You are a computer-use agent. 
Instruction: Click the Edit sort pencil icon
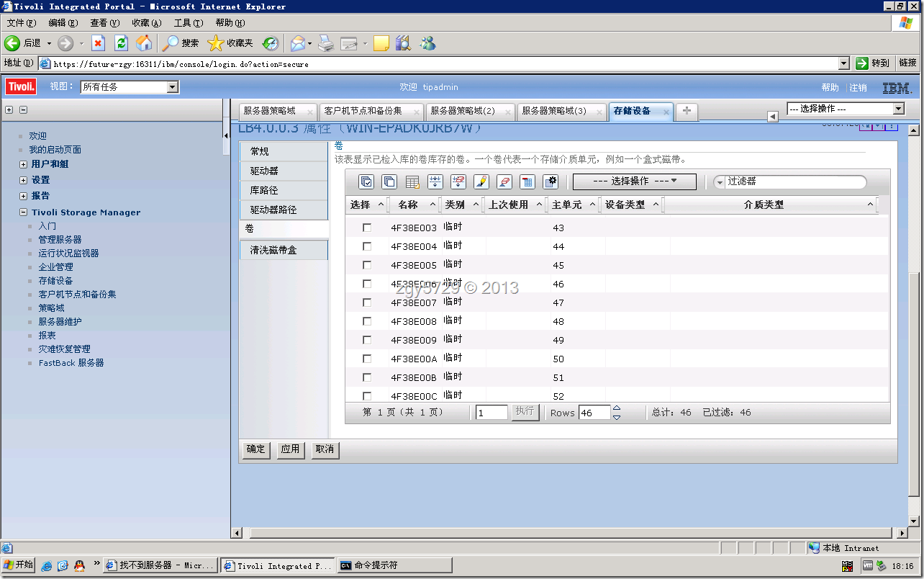[x=481, y=181]
